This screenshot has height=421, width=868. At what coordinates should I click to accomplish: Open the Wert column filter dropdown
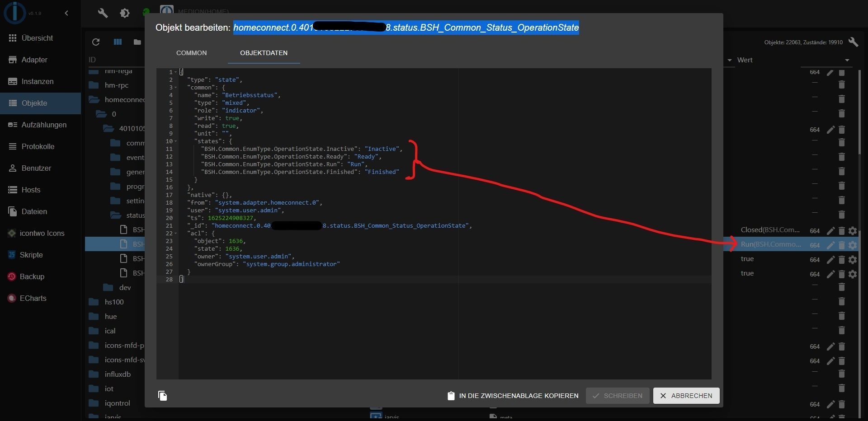click(x=847, y=60)
